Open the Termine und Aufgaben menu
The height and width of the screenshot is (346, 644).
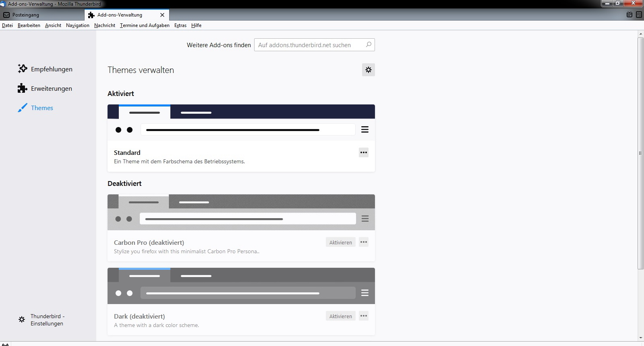point(145,25)
